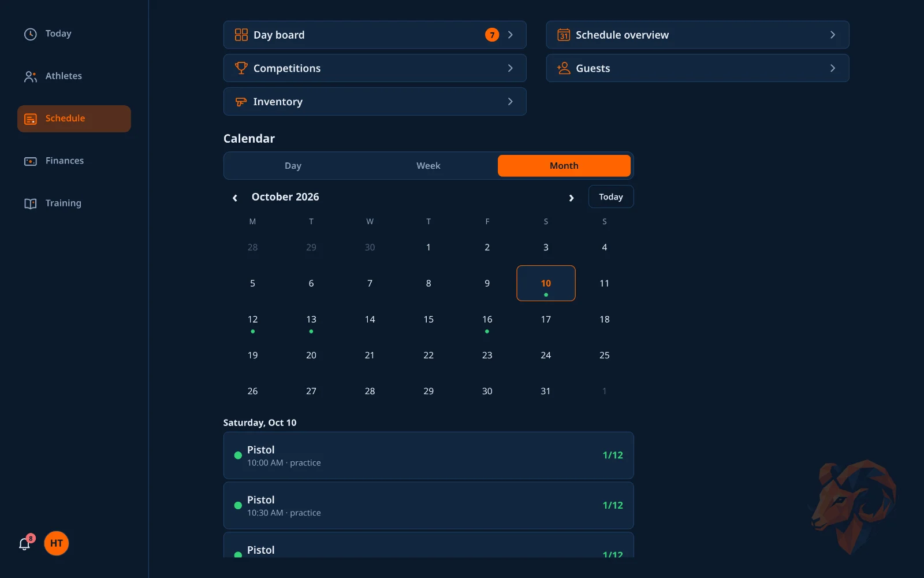The width and height of the screenshot is (924, 578).
Task: Open the Inventory card
Action: pos(375,102)
